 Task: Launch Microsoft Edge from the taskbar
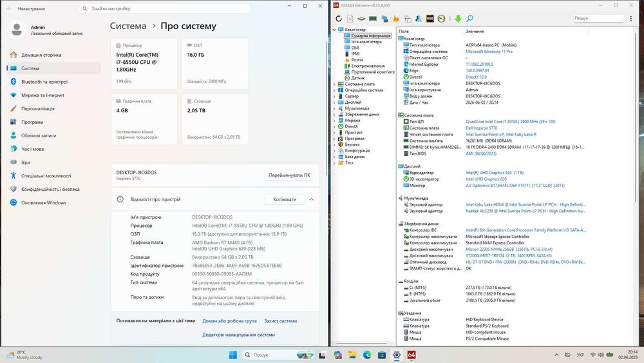[367, 355]
